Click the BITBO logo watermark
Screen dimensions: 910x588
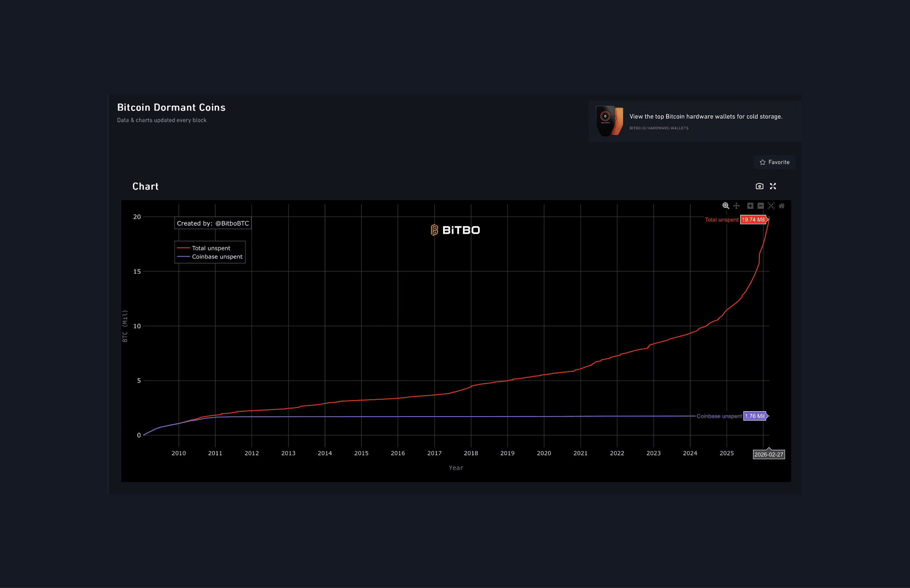(x=455, y=230)
